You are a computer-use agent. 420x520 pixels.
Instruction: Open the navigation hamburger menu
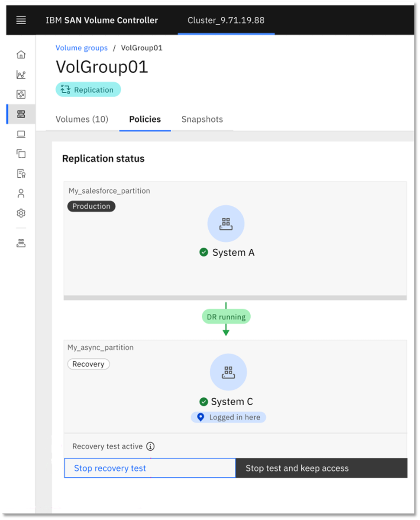20,19
